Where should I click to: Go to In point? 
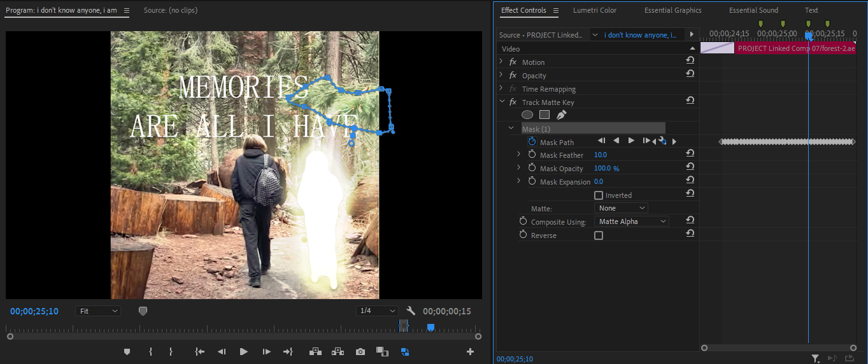tap(200, 351)
